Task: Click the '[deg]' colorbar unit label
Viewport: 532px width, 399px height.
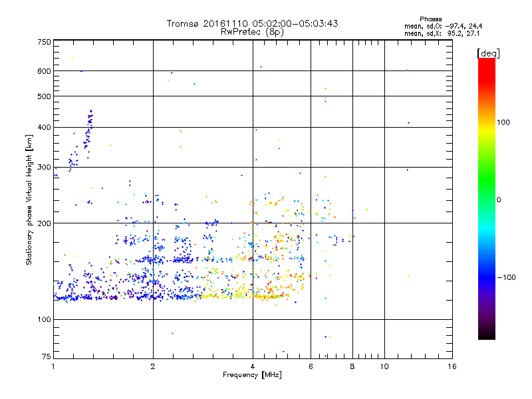Action: tap(488, 53)
